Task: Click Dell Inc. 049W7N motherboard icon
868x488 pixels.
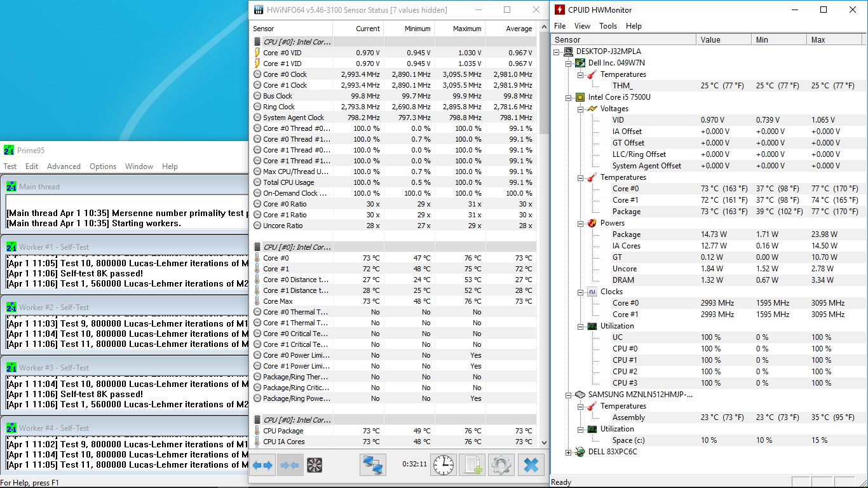Action: coord(580,63)
